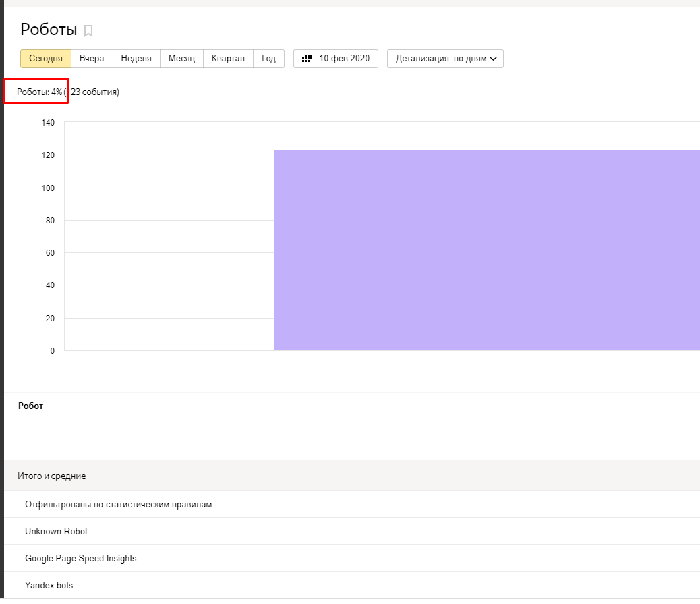Click the 140 y-axis label

click(48, 122)
